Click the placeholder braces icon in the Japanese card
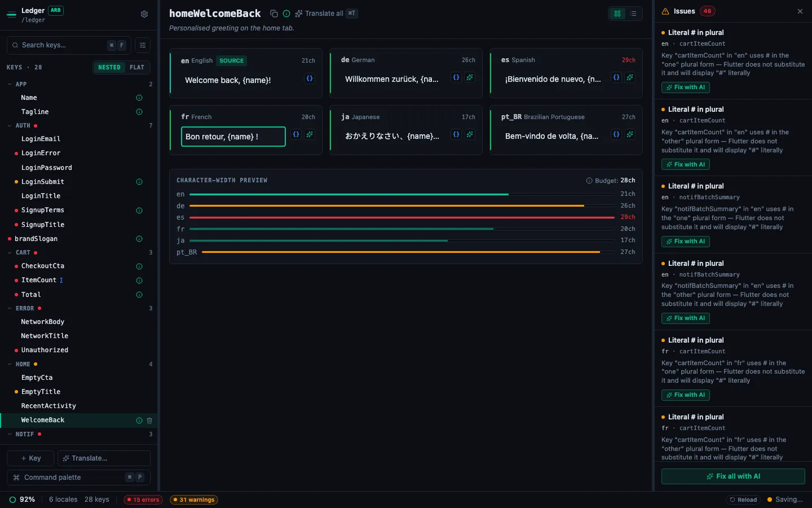 tap(456, 134)
